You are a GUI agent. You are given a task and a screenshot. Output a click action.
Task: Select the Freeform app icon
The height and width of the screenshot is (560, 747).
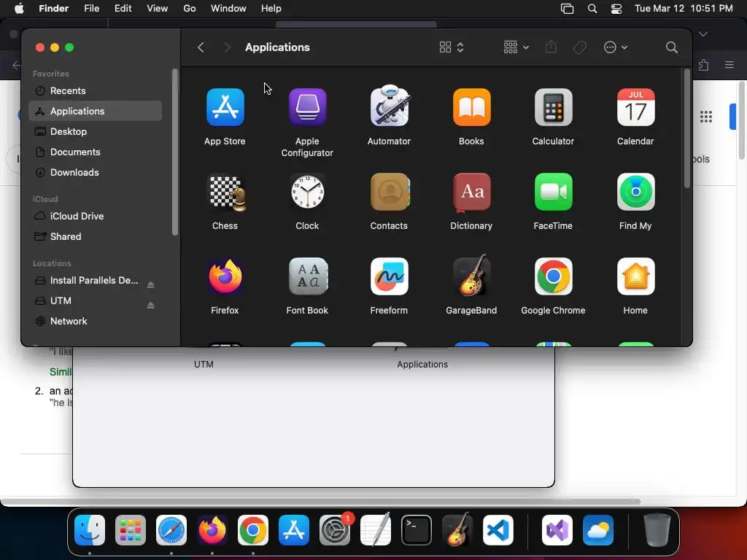[390, 276]
